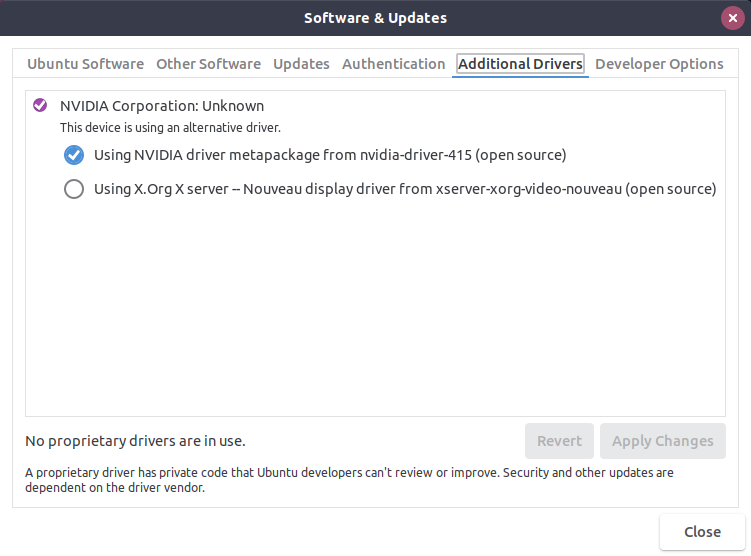The height and width of the screenshot is (556, 751).
Task: Choose the Nouveau display driver radio button
Action: coord(74,189)
